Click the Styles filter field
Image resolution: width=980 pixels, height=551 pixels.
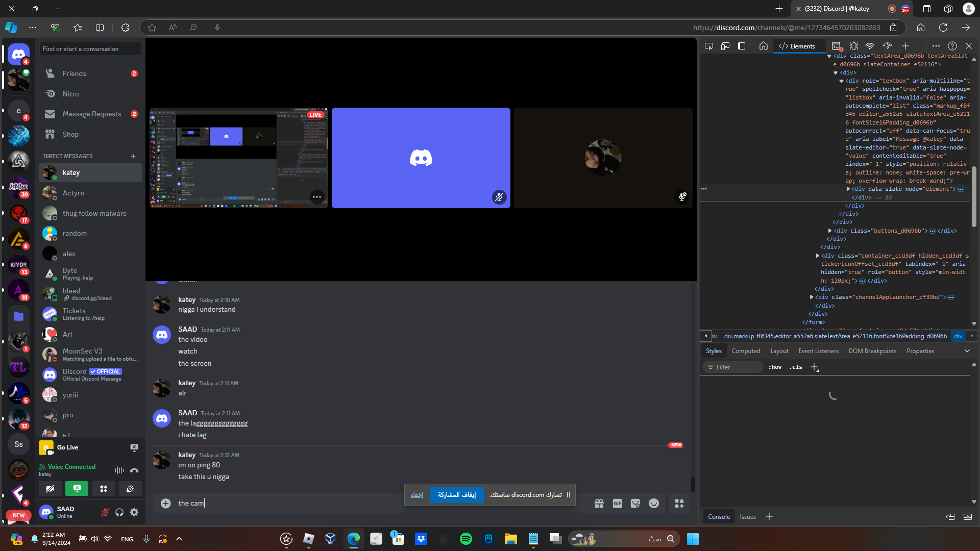coord(733,367)
